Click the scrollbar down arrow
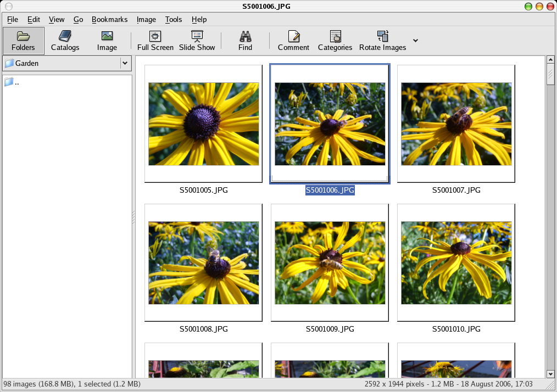Image resolution: width=557 pixels, height=392 pixels. coord(551,374)
